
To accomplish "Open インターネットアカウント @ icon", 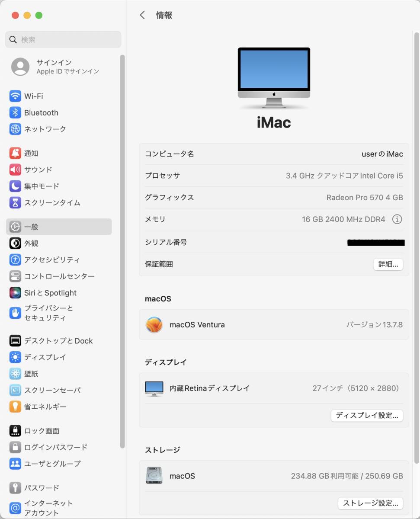I will tap(15, 508).
